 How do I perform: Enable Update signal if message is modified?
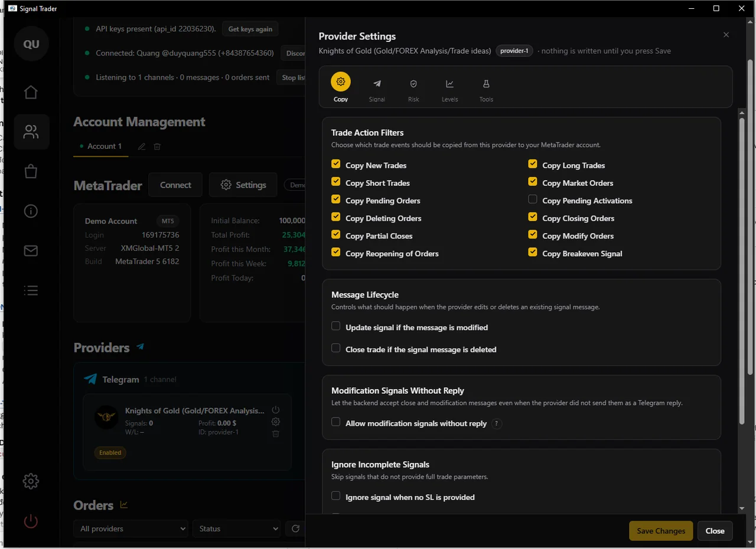pyautogui.click(x=335, y=326)
